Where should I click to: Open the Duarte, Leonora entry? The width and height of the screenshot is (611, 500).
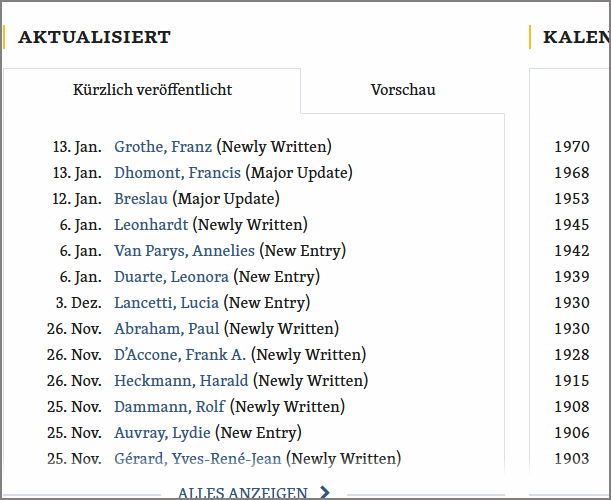pyautogui.click(x=171, y=277)
